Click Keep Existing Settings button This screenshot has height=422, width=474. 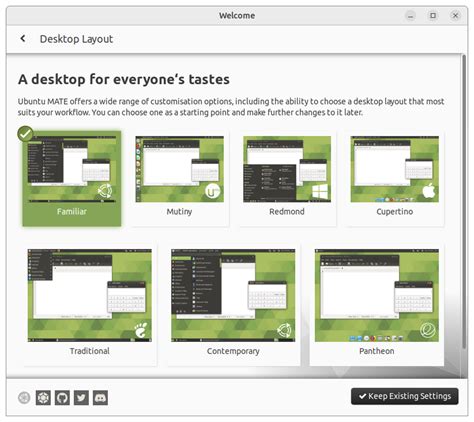tap(405, 396)
